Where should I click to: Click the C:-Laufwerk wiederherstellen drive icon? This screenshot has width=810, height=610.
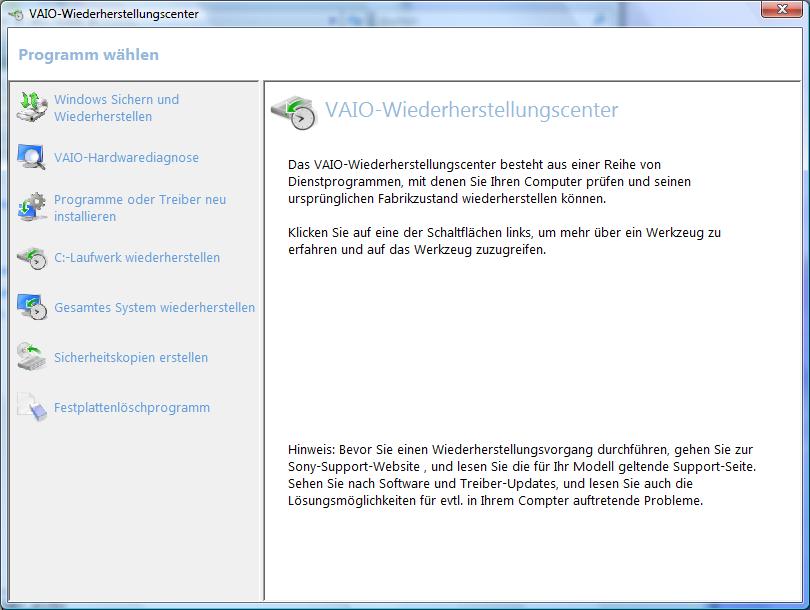coord(32,257)
